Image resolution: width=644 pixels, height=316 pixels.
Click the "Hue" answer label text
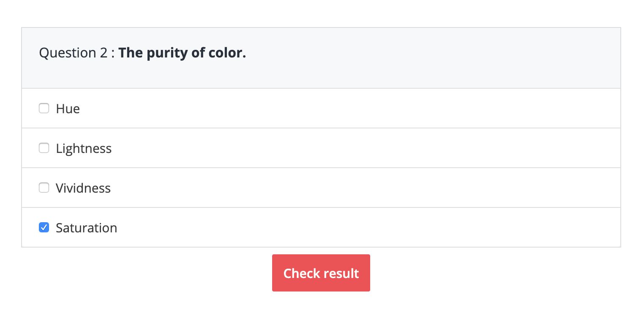pyautogui.click(x=68, y=109)
